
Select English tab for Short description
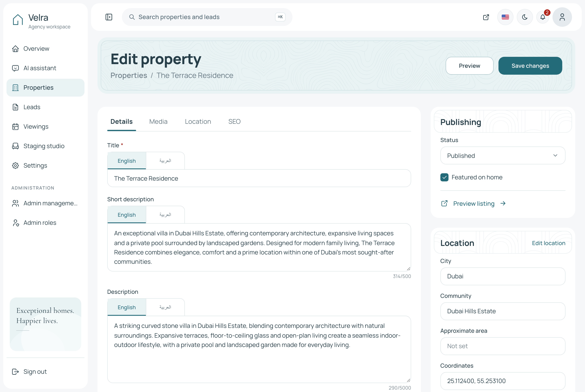[x=127, y=214]
